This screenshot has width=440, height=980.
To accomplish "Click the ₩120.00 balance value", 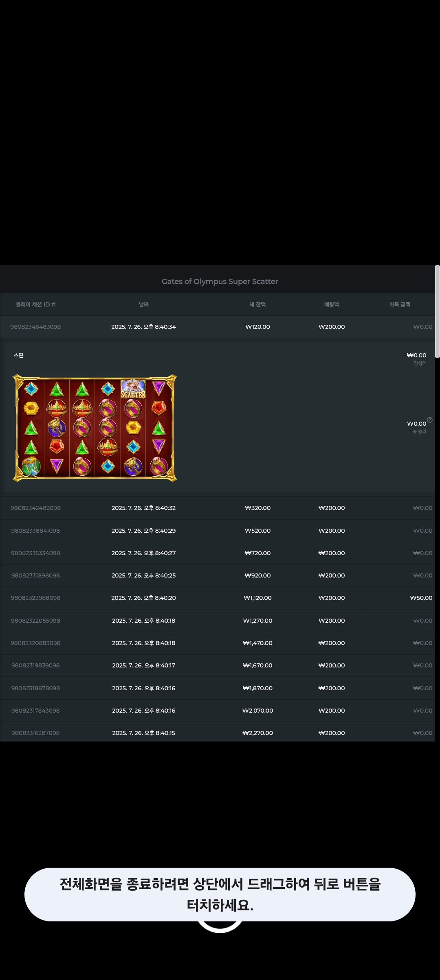I will 257,327.
